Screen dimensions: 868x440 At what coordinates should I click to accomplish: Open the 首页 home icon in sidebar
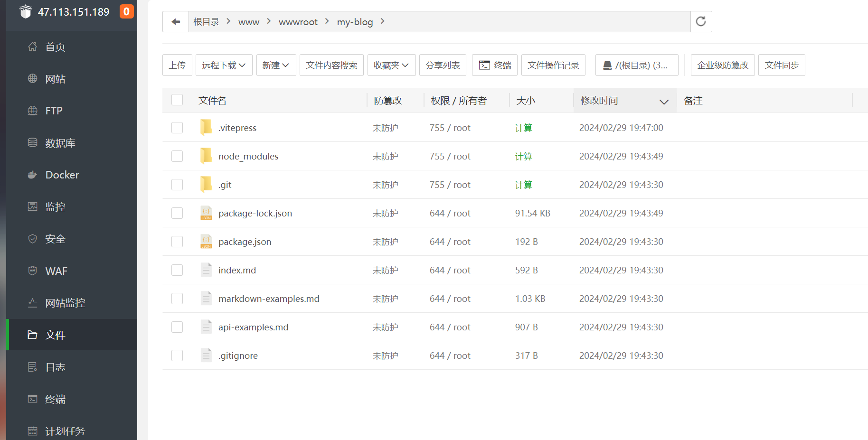tap(32, 47)
